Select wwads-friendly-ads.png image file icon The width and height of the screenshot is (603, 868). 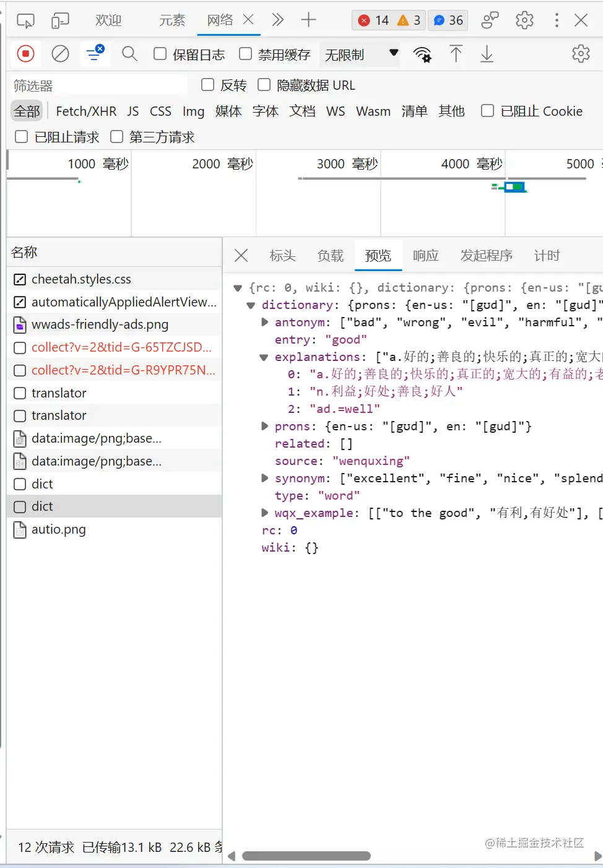[x=20, y=325]
